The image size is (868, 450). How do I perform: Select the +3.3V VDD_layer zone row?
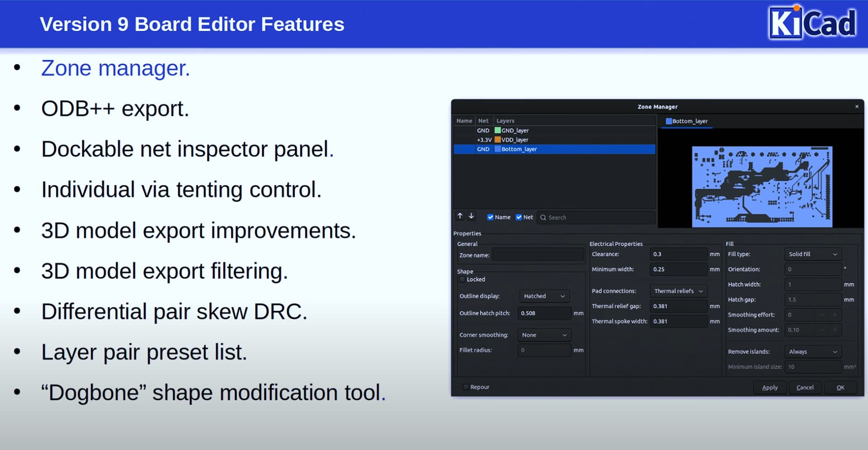point(554,140)
